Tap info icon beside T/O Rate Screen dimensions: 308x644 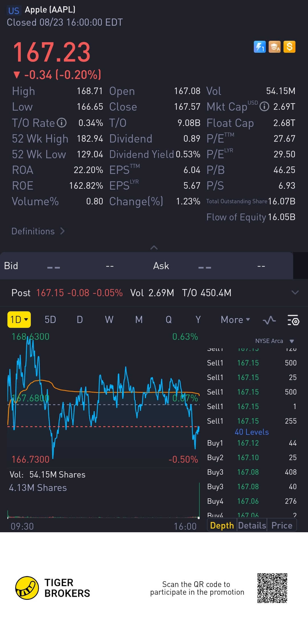pyautogui.click(x=62, y=123)
